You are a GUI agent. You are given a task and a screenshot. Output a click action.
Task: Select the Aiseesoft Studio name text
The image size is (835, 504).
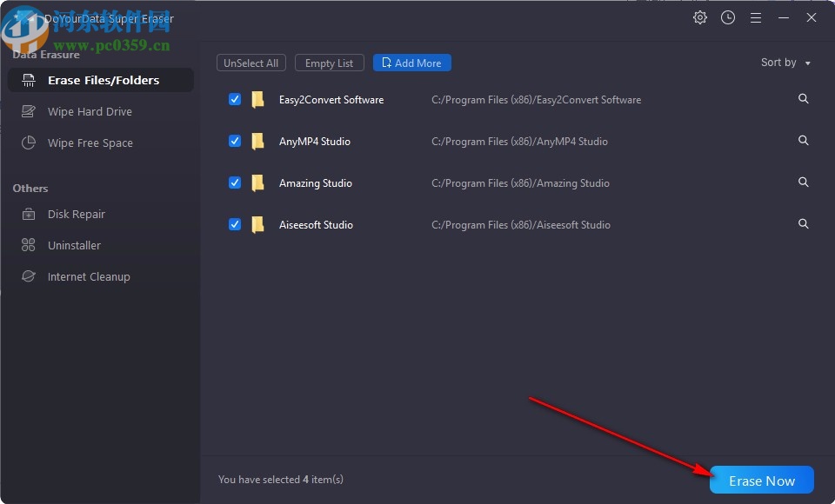point(316,224)
